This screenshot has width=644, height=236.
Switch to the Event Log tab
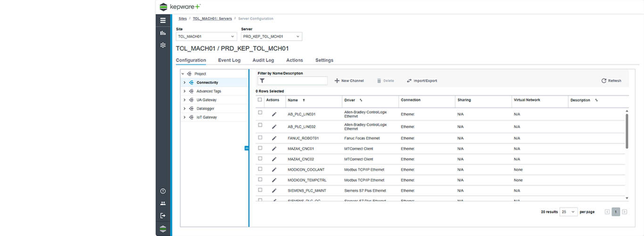coord(229,60)
